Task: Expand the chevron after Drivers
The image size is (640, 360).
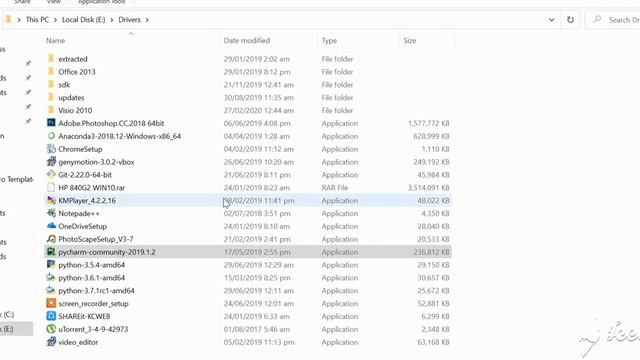Action: click(x=147, y=20)
